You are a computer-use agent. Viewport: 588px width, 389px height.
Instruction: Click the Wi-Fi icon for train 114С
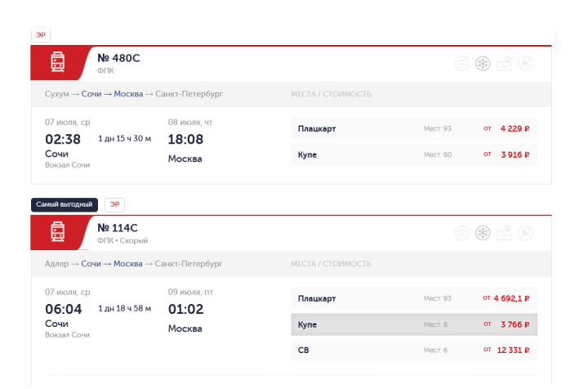click(461, 233)
